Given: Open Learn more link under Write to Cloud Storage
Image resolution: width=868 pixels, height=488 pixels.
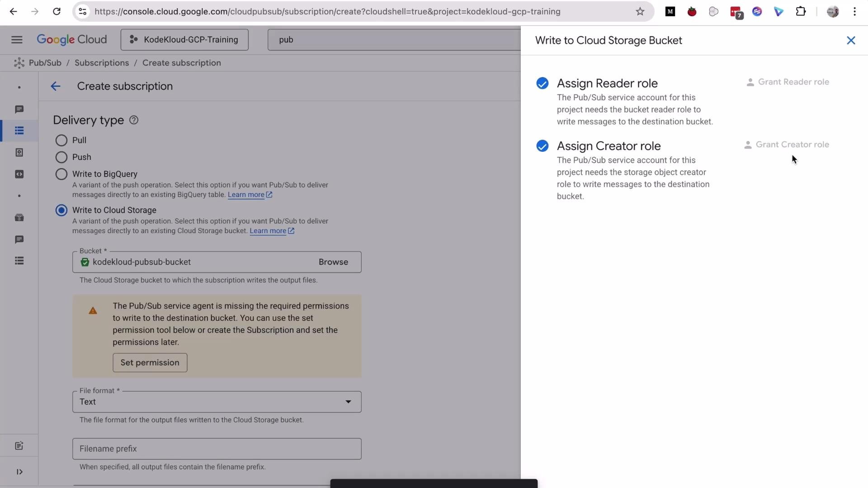Looking at the screenshot, I should 272,231.
